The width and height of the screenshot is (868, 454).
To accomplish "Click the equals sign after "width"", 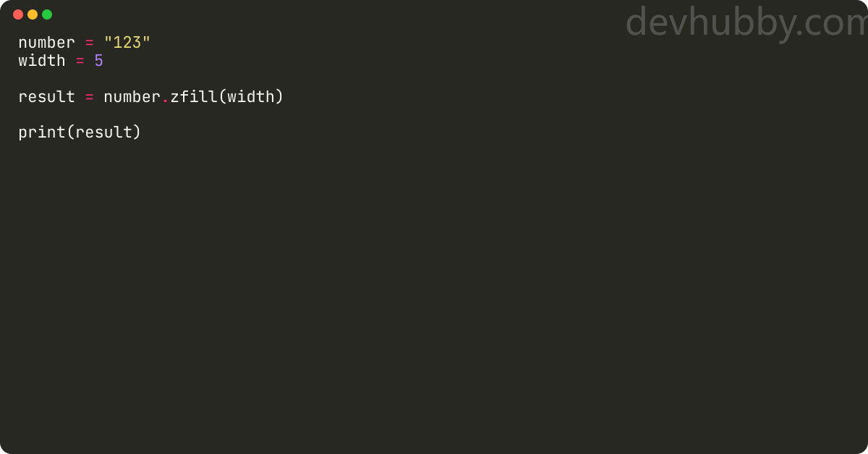I will pos(80,61).
